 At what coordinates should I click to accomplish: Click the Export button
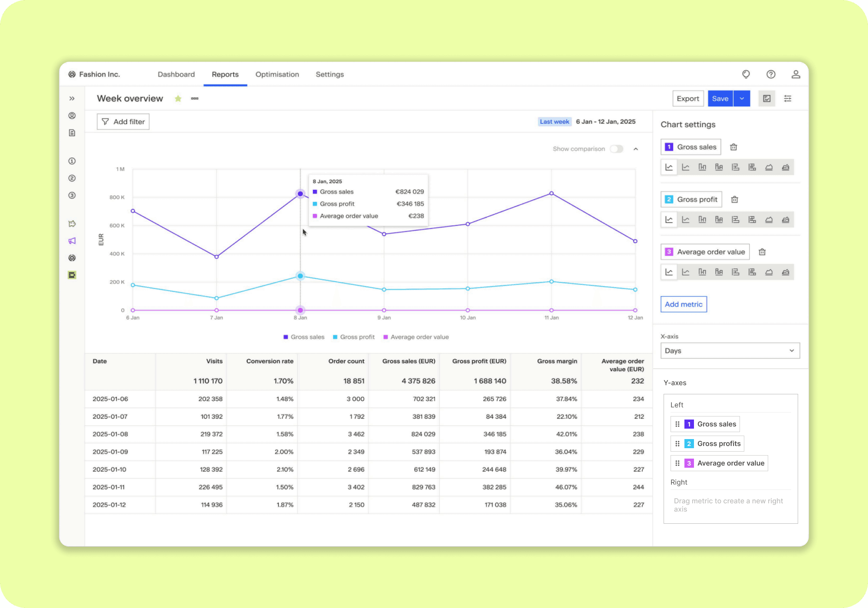coord(688,99)
